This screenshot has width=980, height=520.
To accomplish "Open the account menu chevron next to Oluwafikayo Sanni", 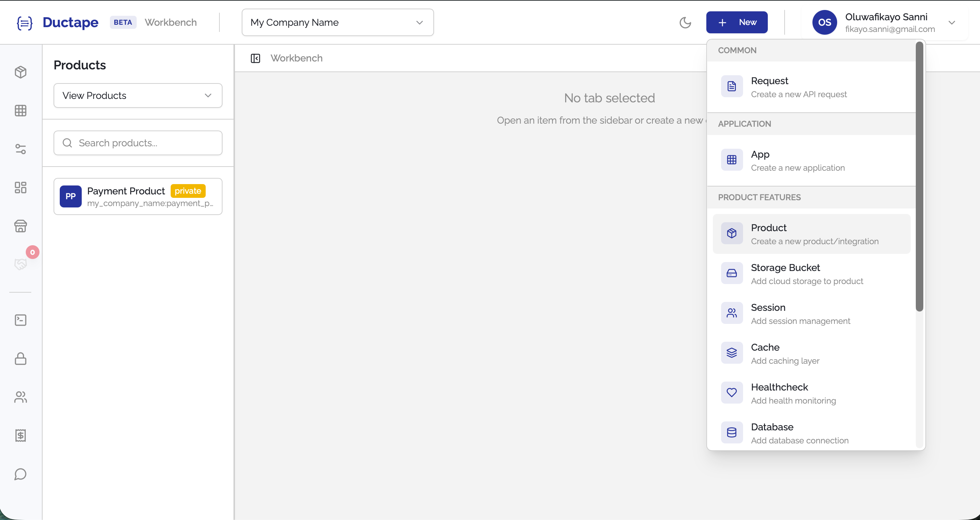I will click(x=953, y=22).
